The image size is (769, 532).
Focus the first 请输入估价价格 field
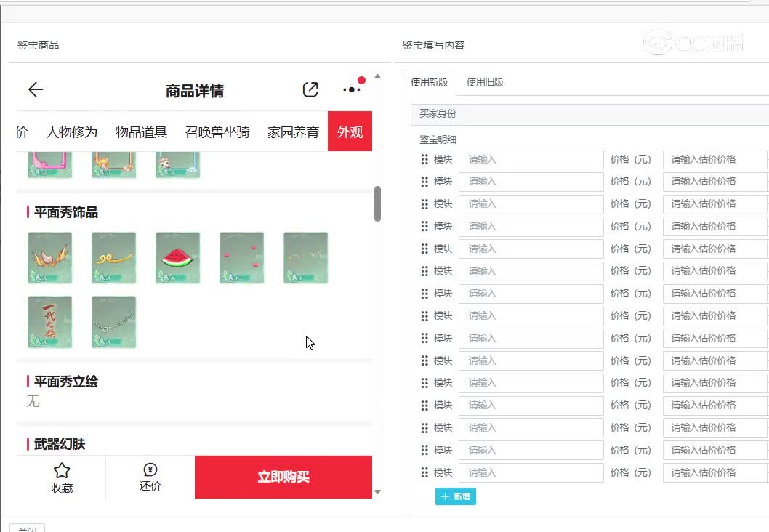[715, 159]
